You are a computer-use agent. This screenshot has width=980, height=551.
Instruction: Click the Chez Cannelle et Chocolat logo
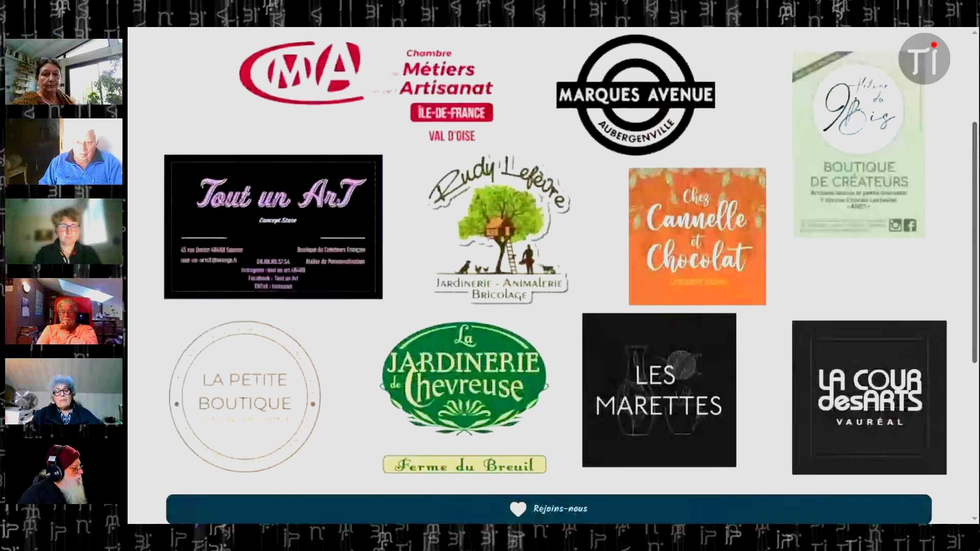pos(697,236)
